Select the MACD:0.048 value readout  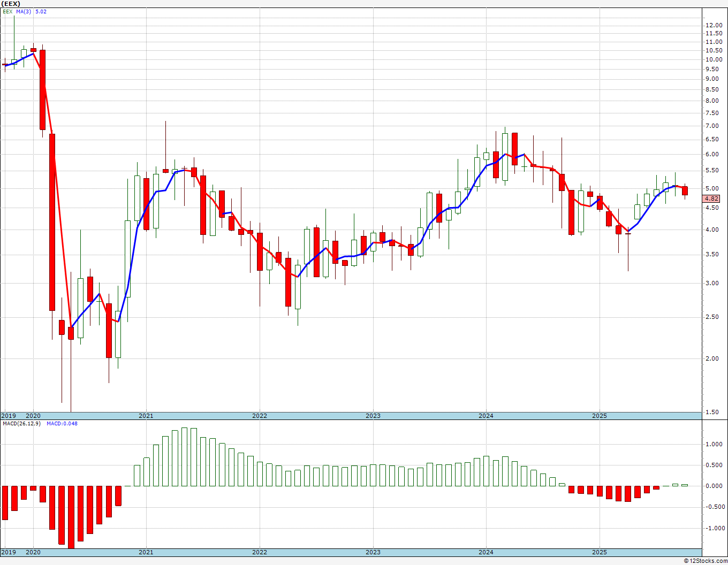pos(62,424)
